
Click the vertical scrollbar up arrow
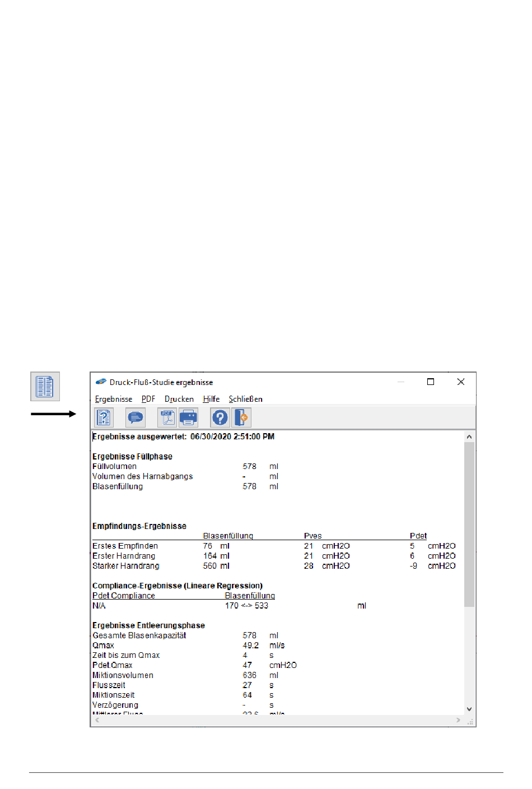point(469,437)
